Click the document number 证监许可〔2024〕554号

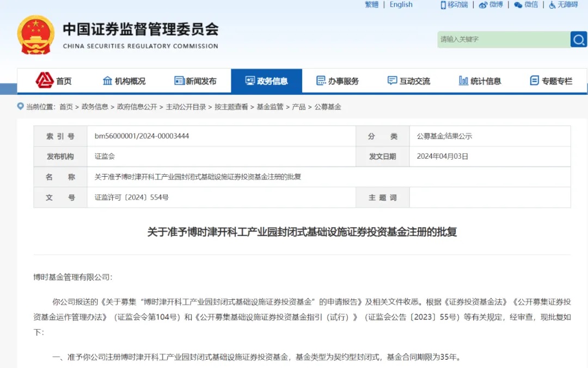point(132,197)
